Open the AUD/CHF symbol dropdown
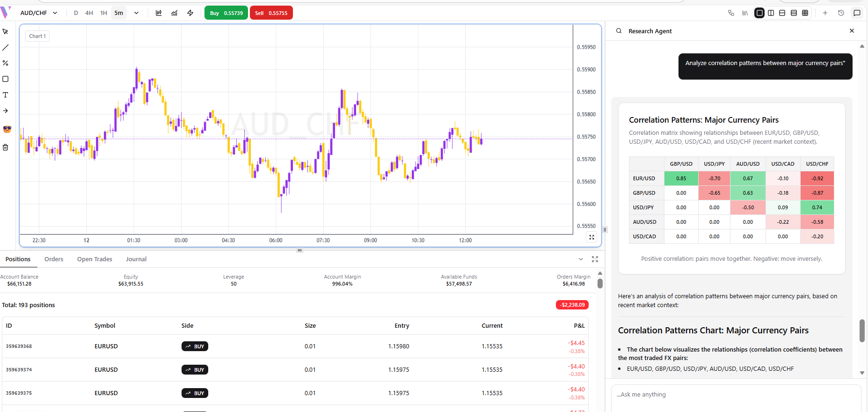868x412 pixels. pyautogui.click(x=38, y=13)
